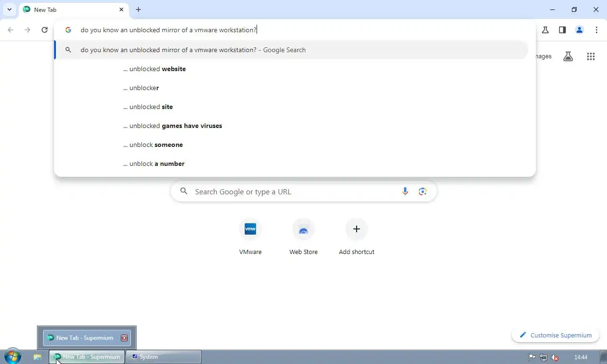This screenshot has width=607, height=364.
Task: Reload the current page
Action: [x=45, y=30]
